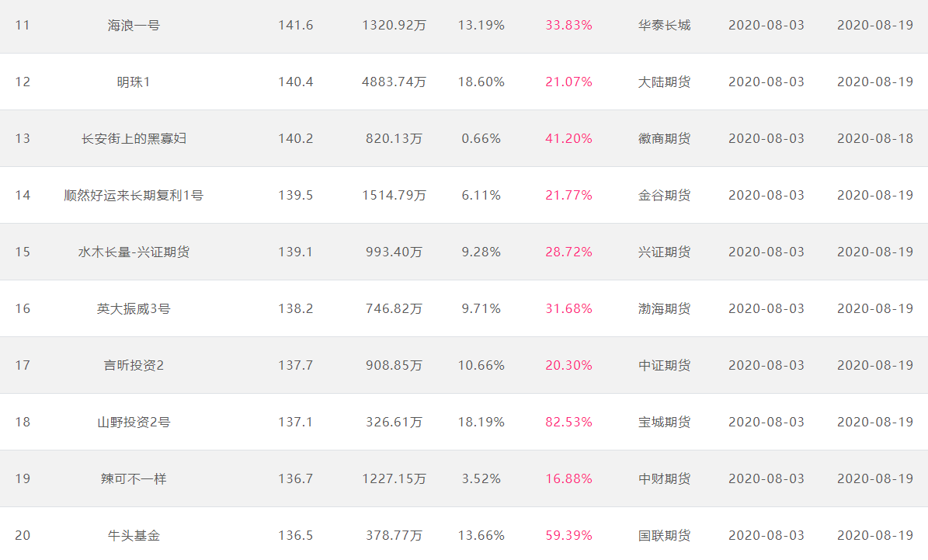Select the 国联期货 company cell

665,536
